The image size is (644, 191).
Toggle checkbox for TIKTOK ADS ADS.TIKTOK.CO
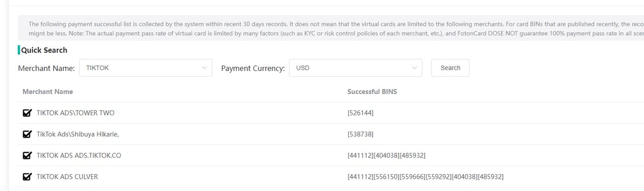tap(27, 155)
